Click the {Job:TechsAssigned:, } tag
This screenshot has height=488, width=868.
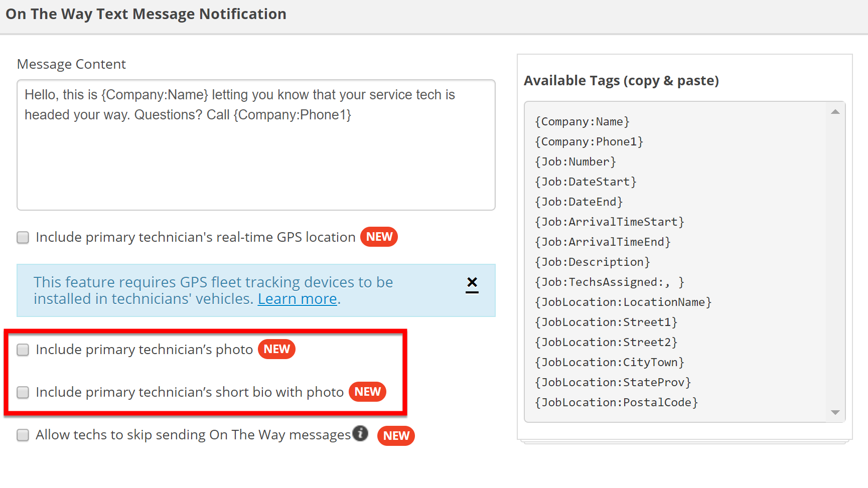click(609, 282)
